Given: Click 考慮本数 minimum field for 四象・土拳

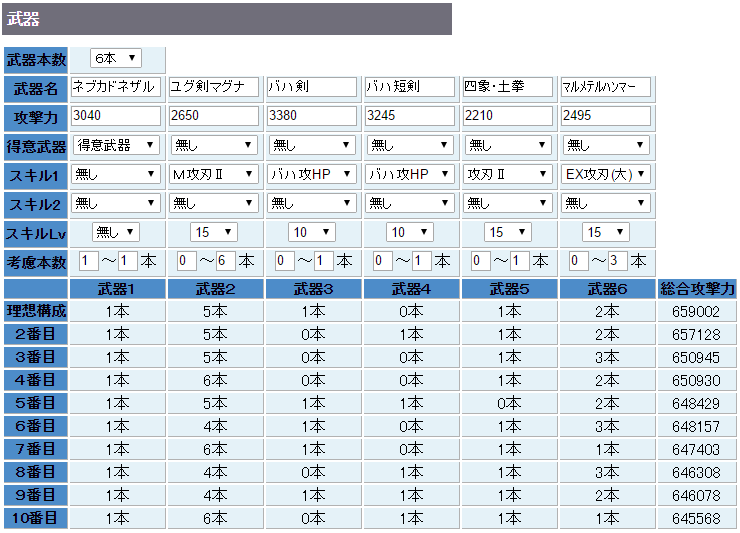Looking at the screenshot, I should 481,261.
